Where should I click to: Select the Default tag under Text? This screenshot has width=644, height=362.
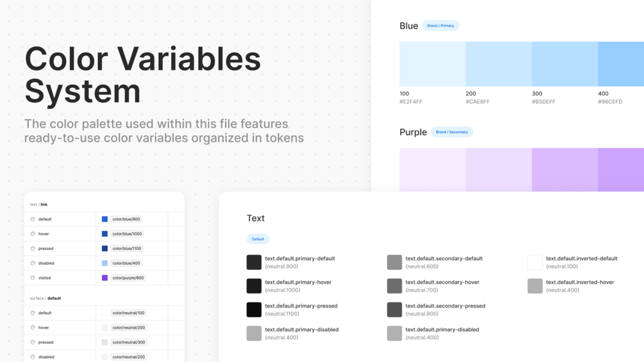click(x=258, y=239)
